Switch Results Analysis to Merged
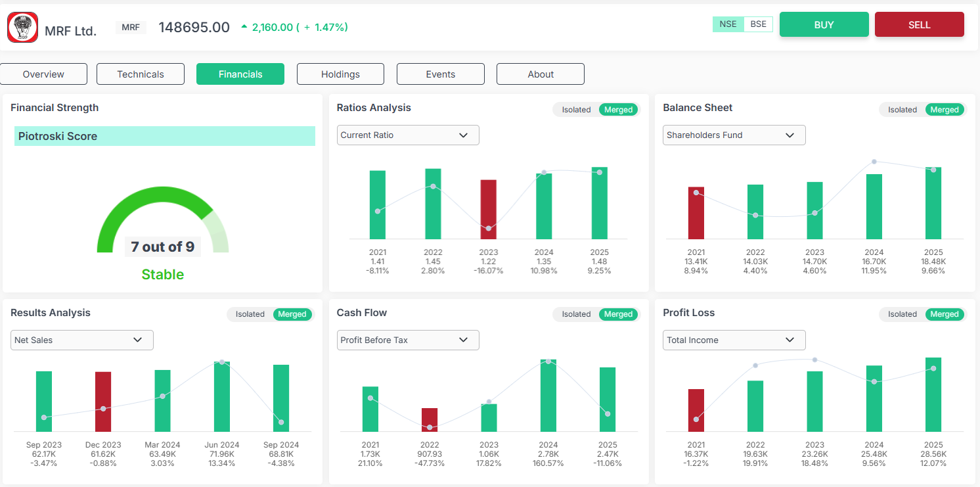The width and height of the screenshot is (980, 487). click(x=292, y=314)
